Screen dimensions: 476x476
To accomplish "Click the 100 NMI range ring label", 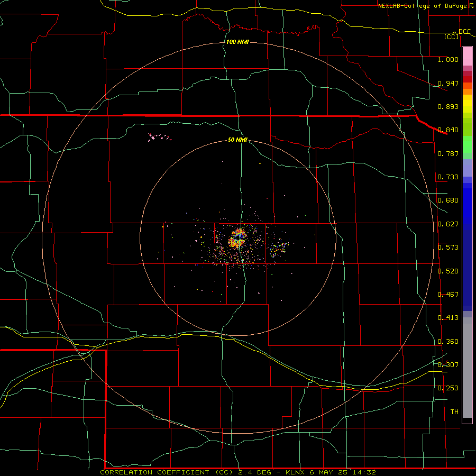I will [237, 42].
